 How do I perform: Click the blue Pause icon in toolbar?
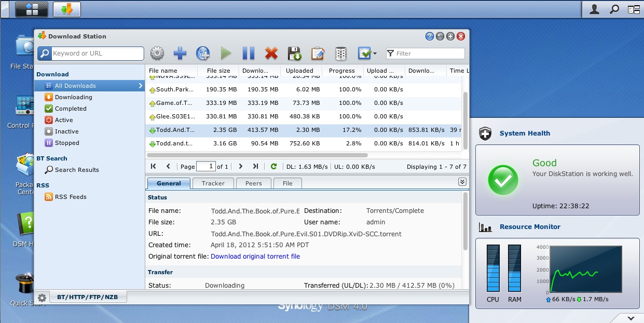(249, 53)
